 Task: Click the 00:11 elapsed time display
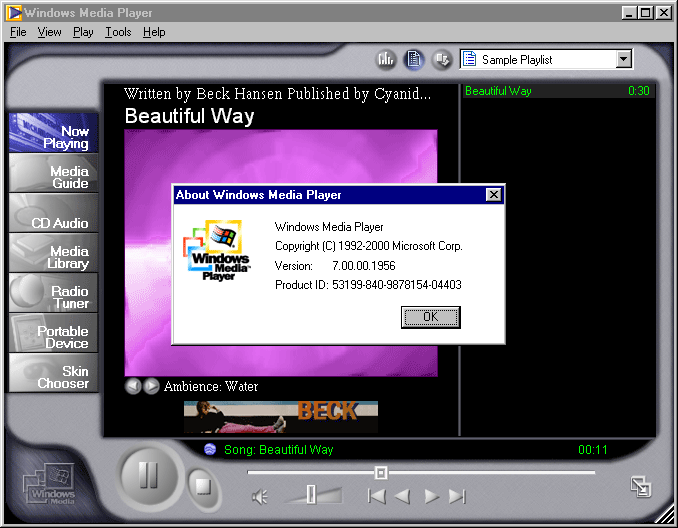tap(592, 450)
